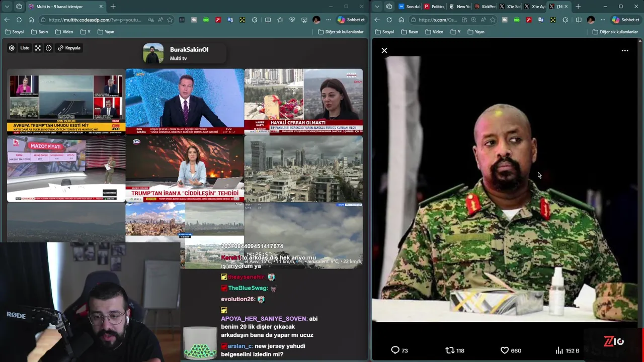Toggle favorite star for X page
Screen dimensions: 644x362
493,20
